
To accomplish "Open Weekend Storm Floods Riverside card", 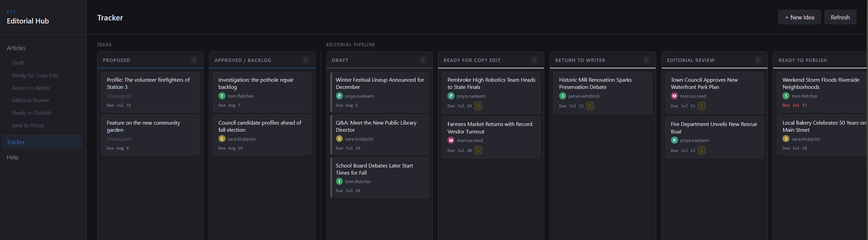I will click(x=822, y=92).
